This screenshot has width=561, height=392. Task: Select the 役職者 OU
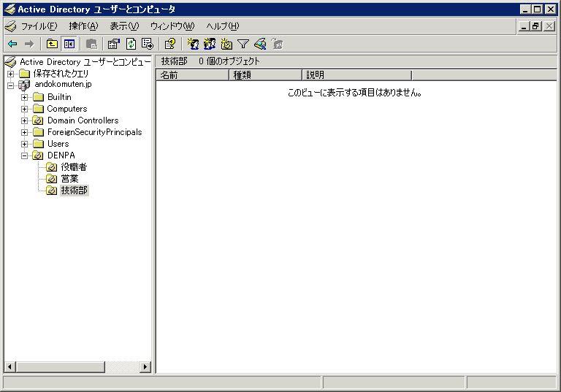click(74, 167)
